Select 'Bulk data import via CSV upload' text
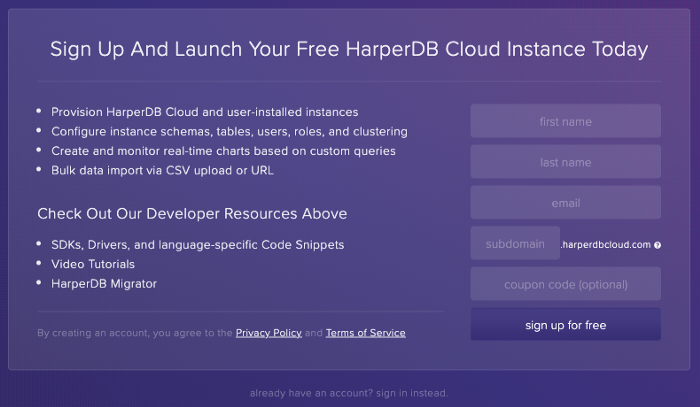The width and height of the screenshot is (700, 407). tap(162, 170)
